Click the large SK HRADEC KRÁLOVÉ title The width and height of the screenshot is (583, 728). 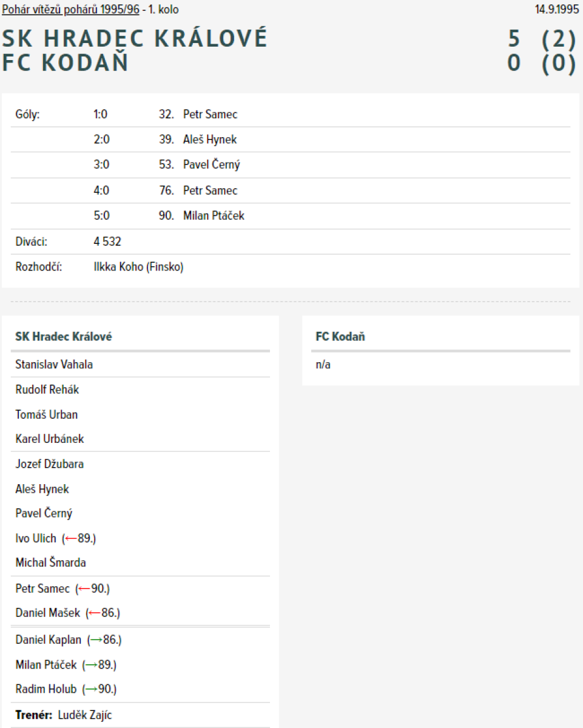pos(135,39)
